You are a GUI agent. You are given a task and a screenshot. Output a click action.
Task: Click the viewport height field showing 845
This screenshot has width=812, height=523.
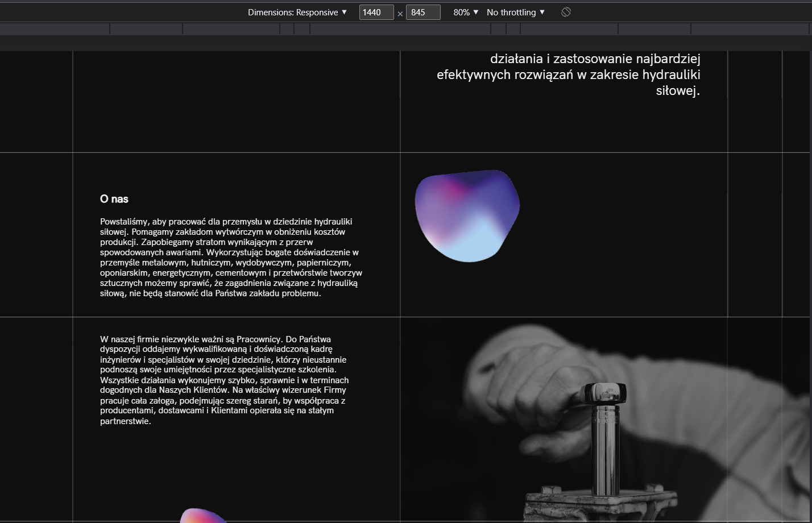(x=422, y=12)
